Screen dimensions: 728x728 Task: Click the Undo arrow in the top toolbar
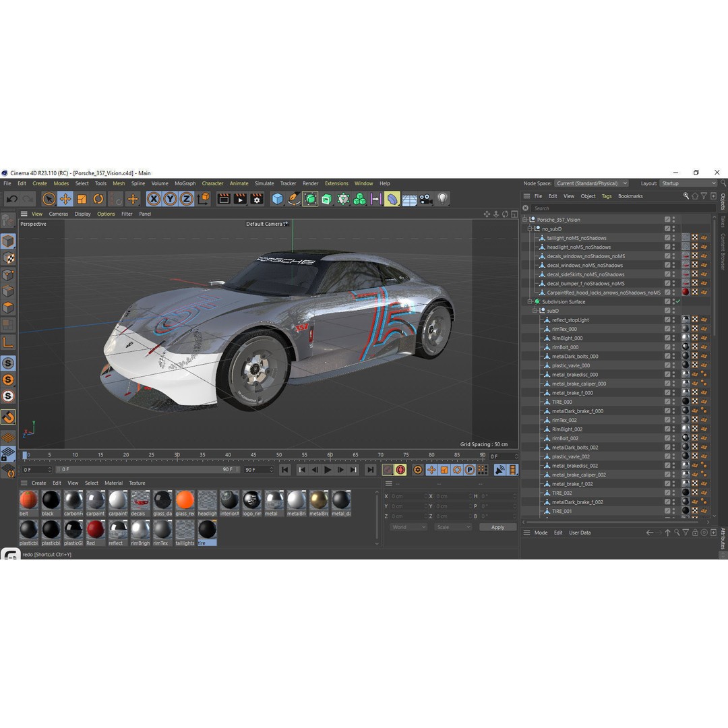[x=12, y=199]
